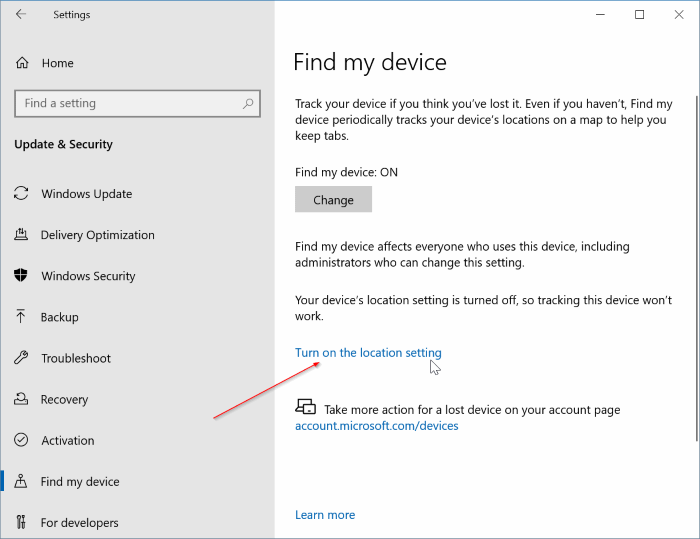Screen dimensions: 700x539
Task: Click the Learn more link
Action: 325,515
